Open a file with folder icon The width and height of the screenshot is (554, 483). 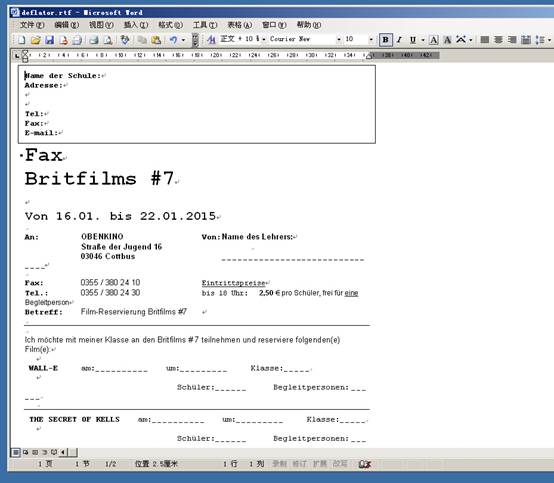tap(35, 40)
